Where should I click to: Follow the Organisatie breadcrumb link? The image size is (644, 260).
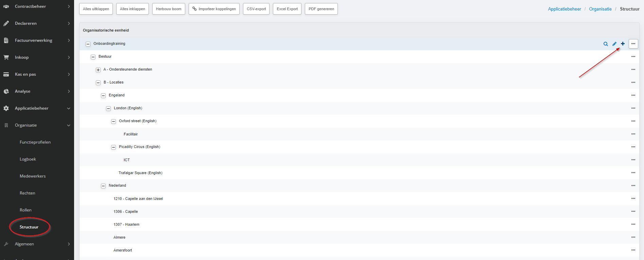600,9
